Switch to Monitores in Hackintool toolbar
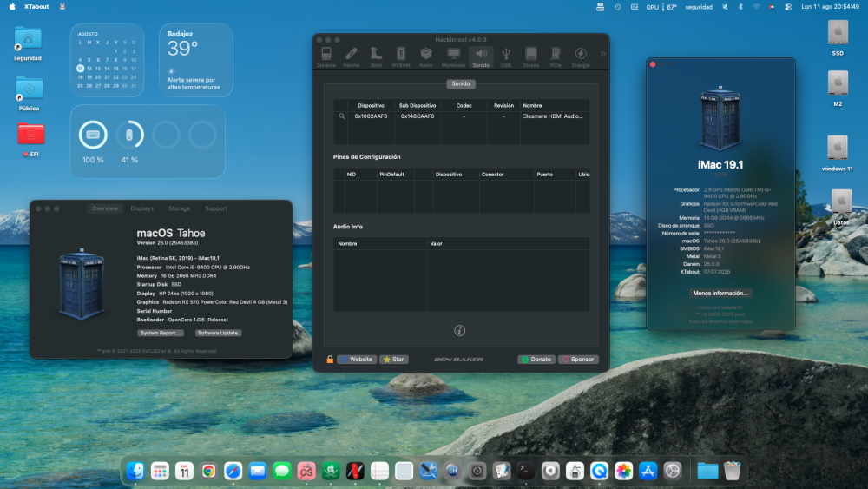The width and height of the screenshot is (868, 489). [453, 57]
